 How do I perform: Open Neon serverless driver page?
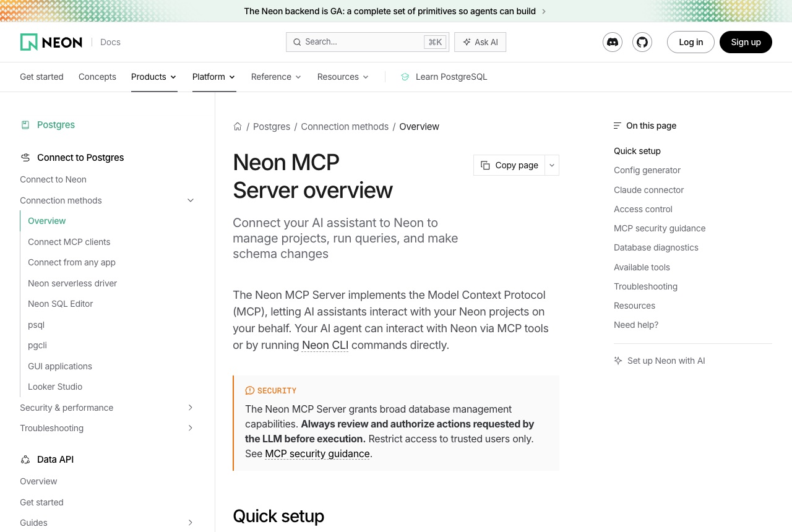click(72, 283)
